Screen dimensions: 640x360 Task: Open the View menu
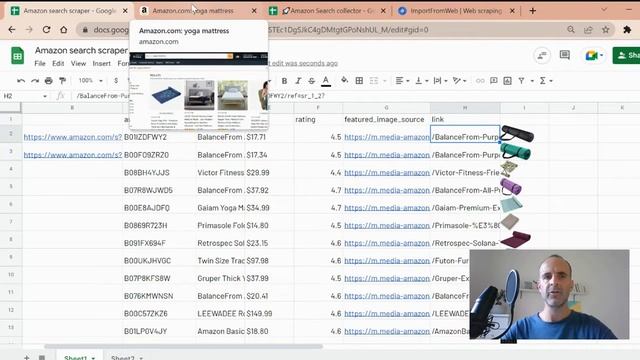[78, 64]
